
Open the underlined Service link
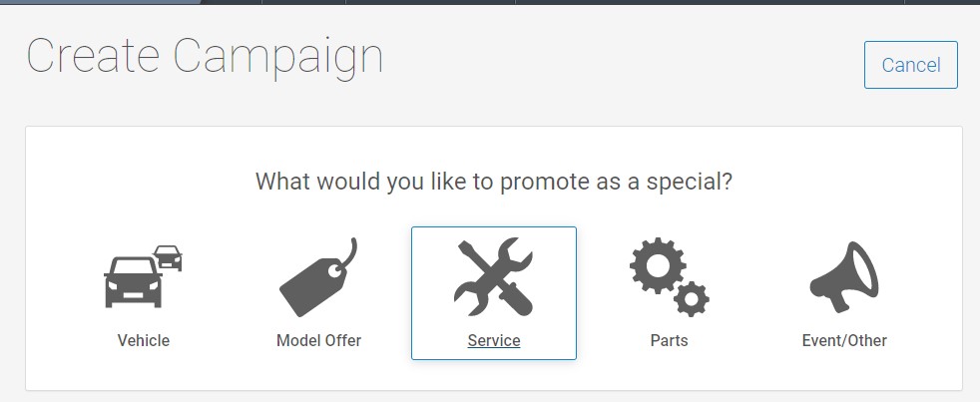494,341
